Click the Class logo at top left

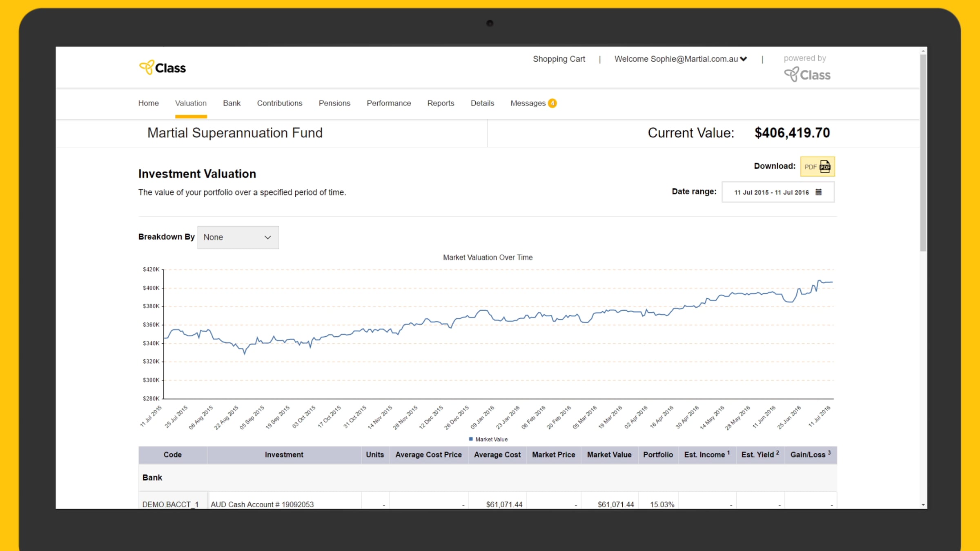point(163,68)
